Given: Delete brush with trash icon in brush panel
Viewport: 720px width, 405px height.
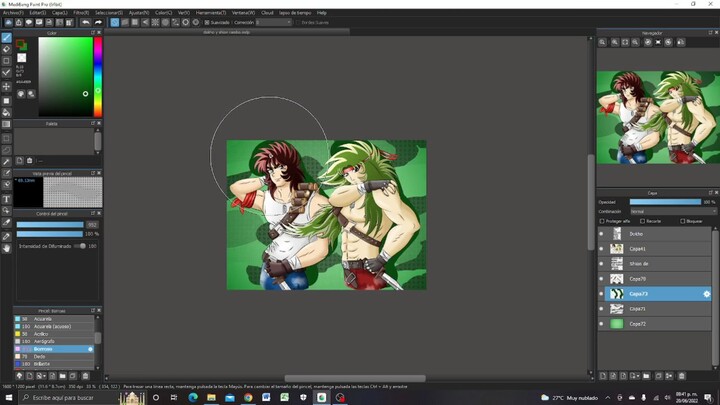Looking at the screenshot, I should click(x=85, y=376).
